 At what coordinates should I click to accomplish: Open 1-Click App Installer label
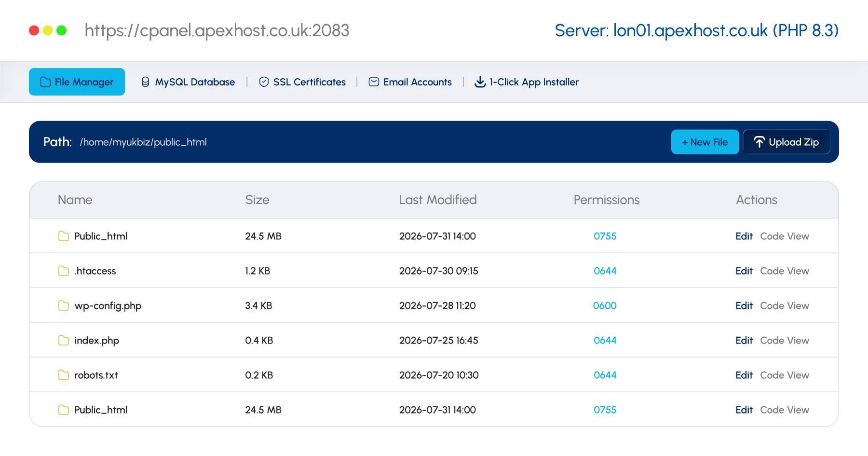coord(534,82)
